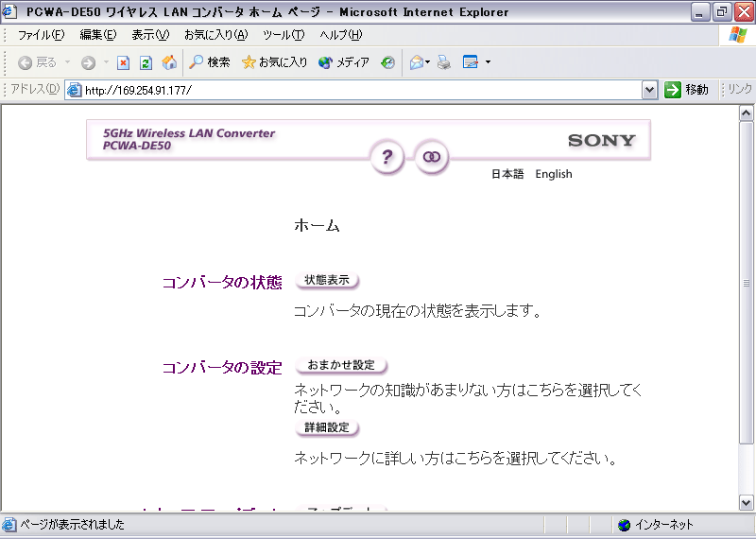Click the 詳細設定 advanced setup button
The width and height of the screenshot is (756, 539).
click(x=327, y=427)
